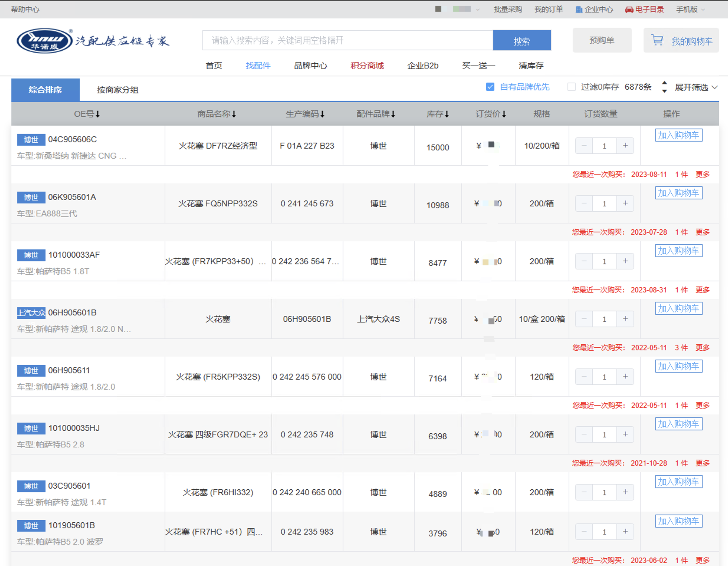Screen dimensions: 728x566
Task: Open the shopping cart icon
Action: tap(657, 40)
